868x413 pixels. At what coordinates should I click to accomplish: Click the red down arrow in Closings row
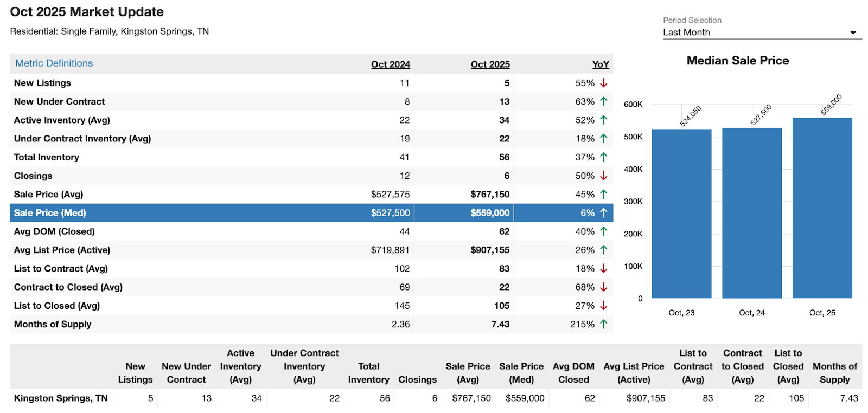point(603,176)
